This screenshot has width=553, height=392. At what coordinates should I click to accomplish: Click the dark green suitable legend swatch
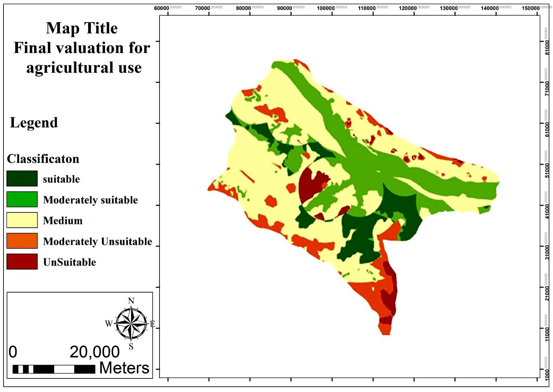coord(22,179)
